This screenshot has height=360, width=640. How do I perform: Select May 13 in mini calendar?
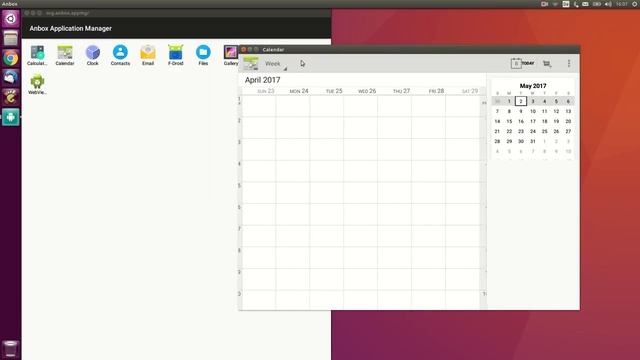coord(568,111)
